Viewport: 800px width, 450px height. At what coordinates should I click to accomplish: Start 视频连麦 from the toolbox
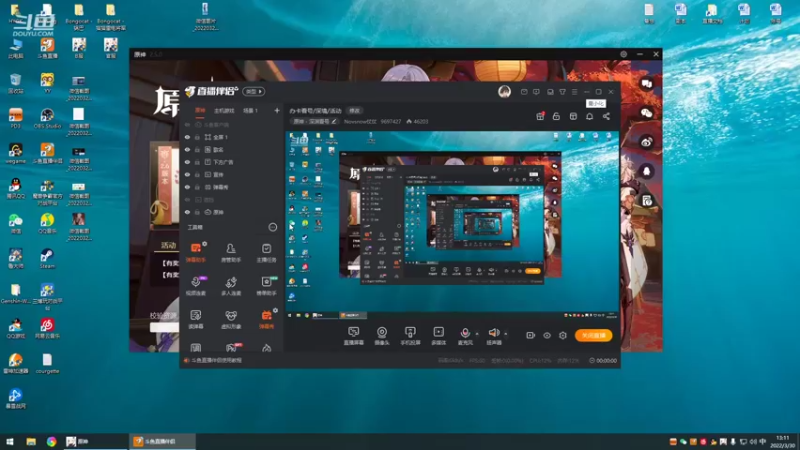click(x=195, y=285)
